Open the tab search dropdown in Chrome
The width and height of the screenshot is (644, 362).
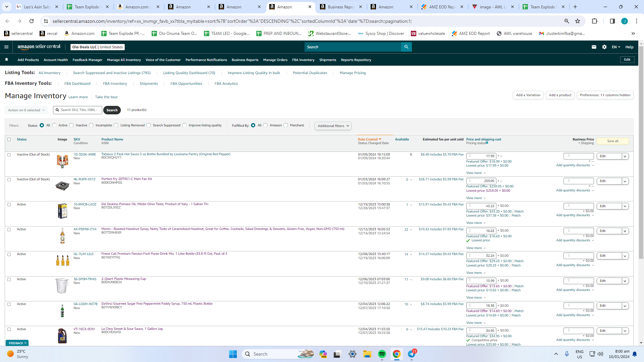tap(7, 7)
